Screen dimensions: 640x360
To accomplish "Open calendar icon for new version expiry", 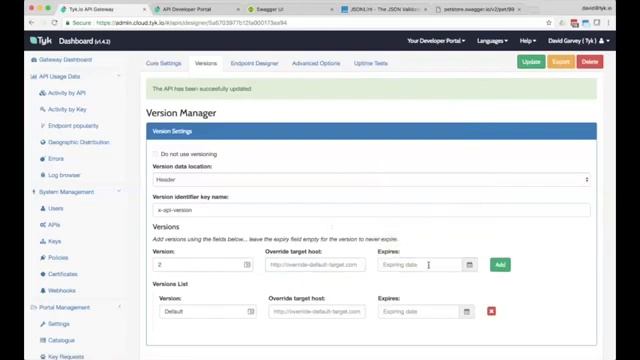I will coord(469,265).
